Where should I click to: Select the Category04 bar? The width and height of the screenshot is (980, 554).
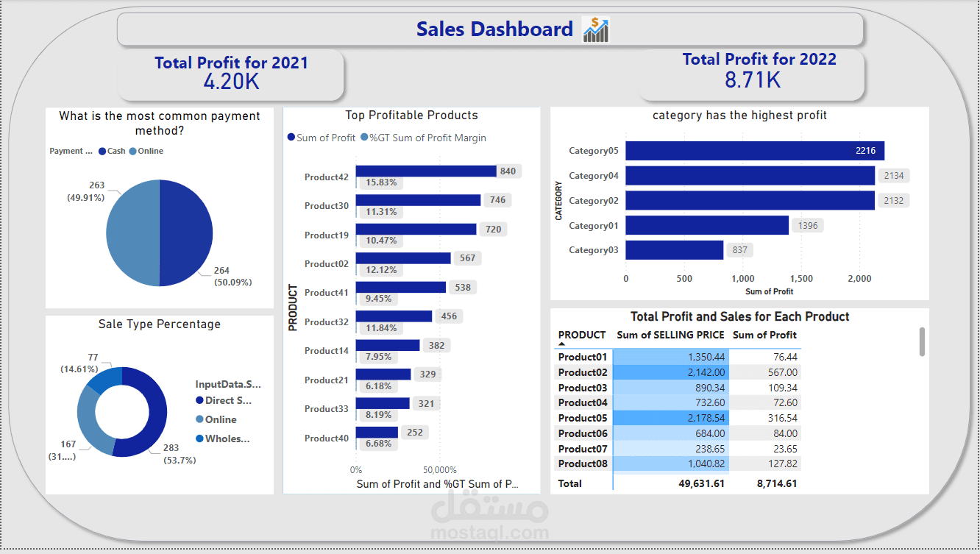[x=750, y=176]
